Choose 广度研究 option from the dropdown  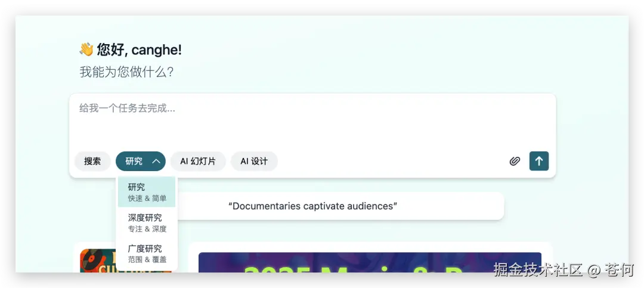click(x=147, y=253)
